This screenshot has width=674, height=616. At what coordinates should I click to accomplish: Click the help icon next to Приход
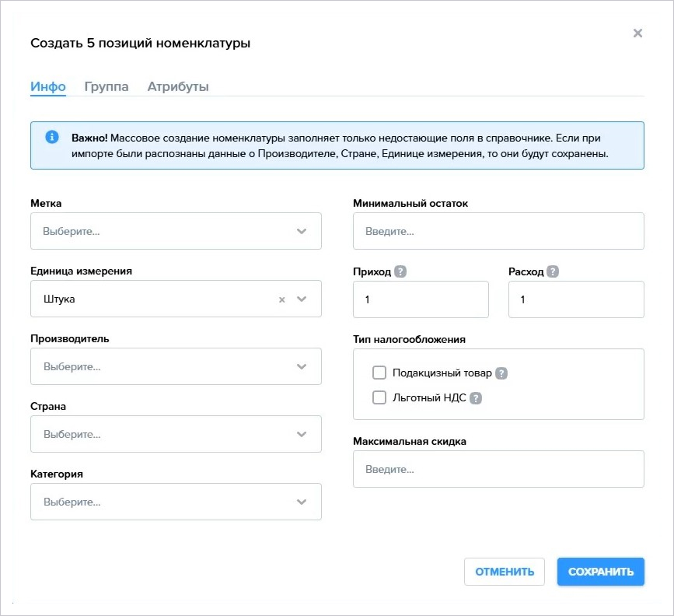[x=400, y=271]
